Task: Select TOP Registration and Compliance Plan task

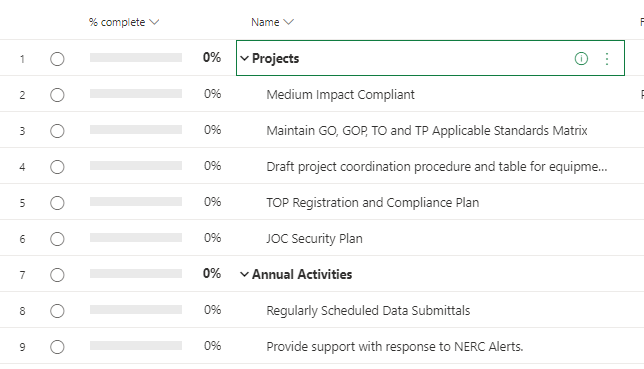Action: (x=373, y=203)
